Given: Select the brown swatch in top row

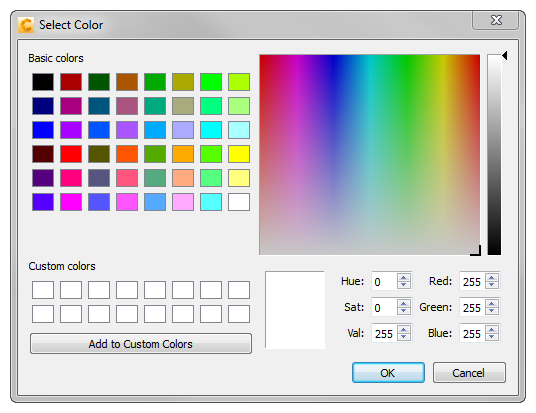Looking at the screenshot, I should (x=127, y=82).
